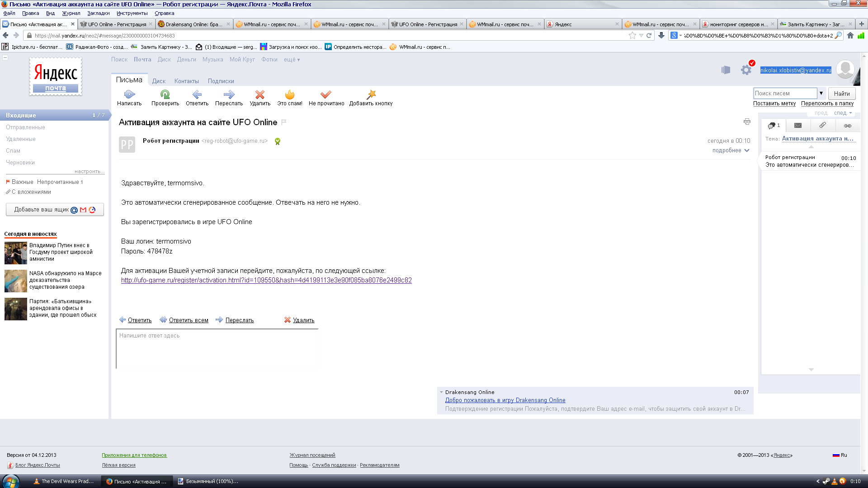The height and width of the screenshot is (488, 868).
Task: Click the настроить folders link
Action: 90,172
